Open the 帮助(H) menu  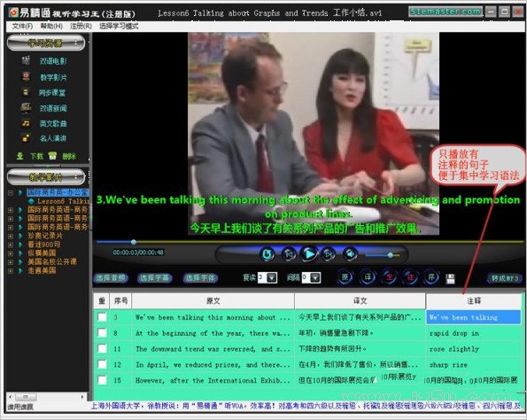tap(51, 26)
